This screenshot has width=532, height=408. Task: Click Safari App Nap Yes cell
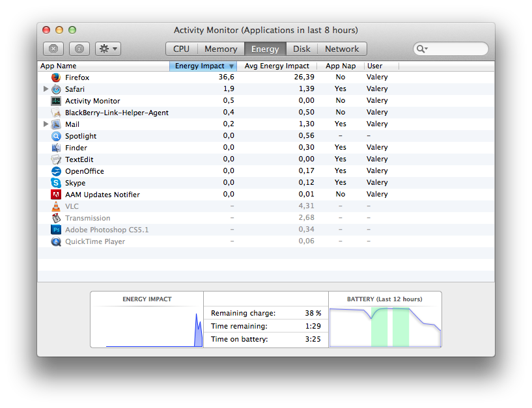coord(341,89)
